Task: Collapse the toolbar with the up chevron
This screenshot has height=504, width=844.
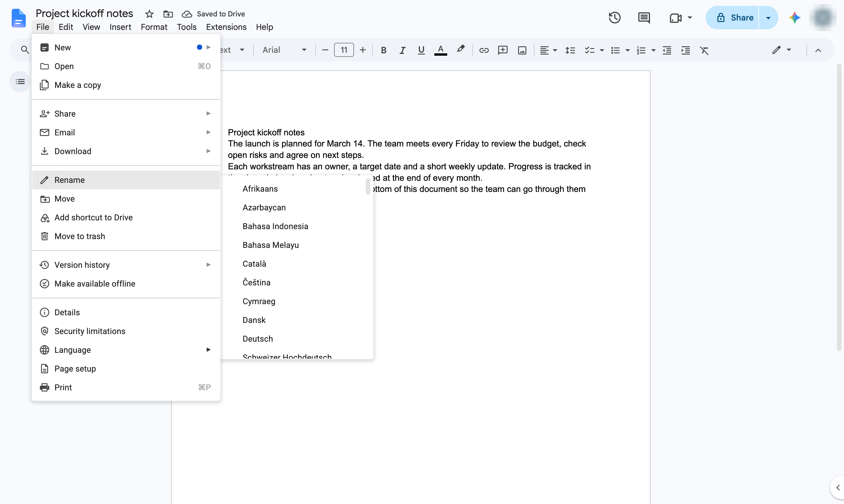Action: tap(818, 50)
